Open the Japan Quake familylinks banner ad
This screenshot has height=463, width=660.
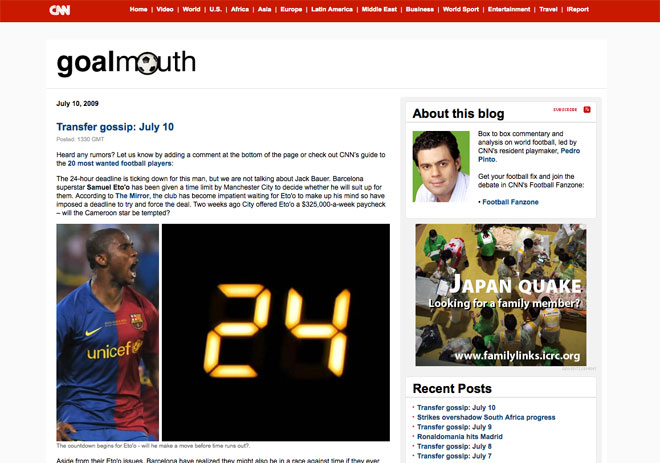pyautogui.click(x=501, y=295)
